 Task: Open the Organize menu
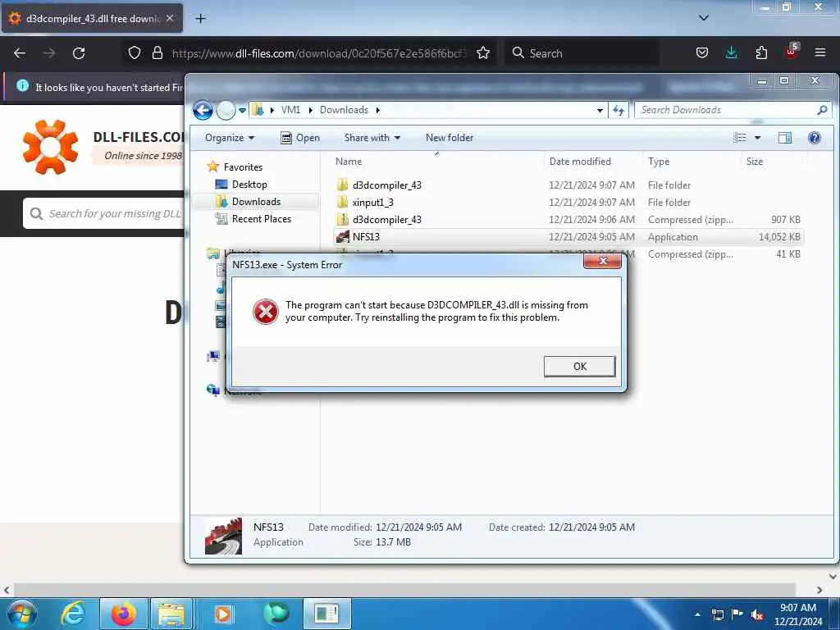(x=230, y=138)
